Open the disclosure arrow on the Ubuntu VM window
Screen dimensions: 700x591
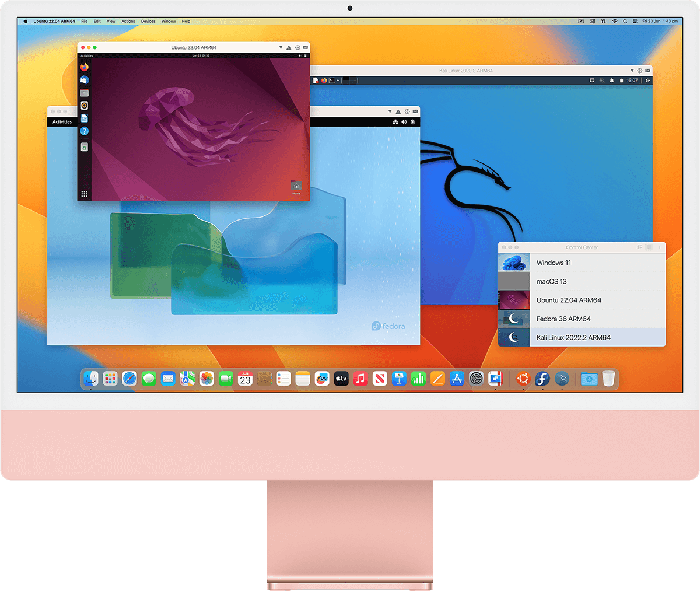pos(281,47)
